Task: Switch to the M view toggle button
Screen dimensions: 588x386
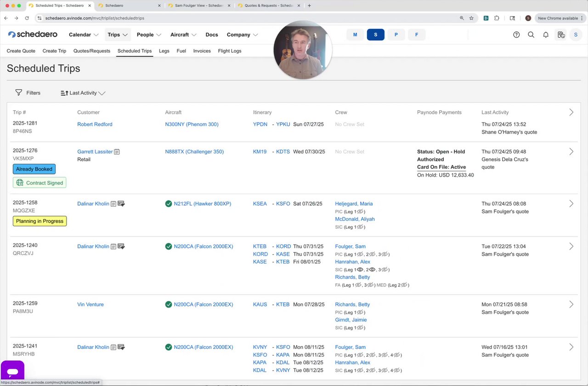Action: 355,35
